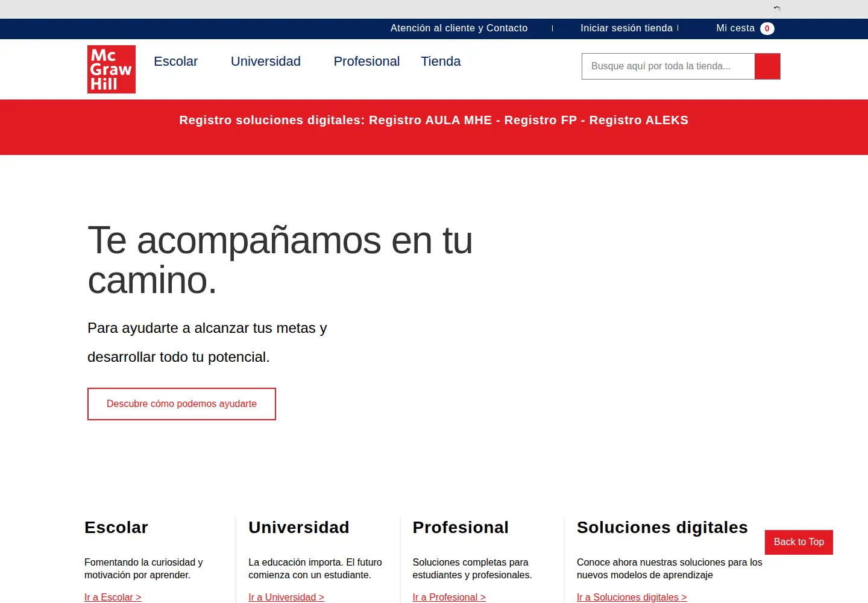Screen dimensions: 868x603
Task: Click the Profesional section heading
Action: pyautogui.click(x=461, y=528)
